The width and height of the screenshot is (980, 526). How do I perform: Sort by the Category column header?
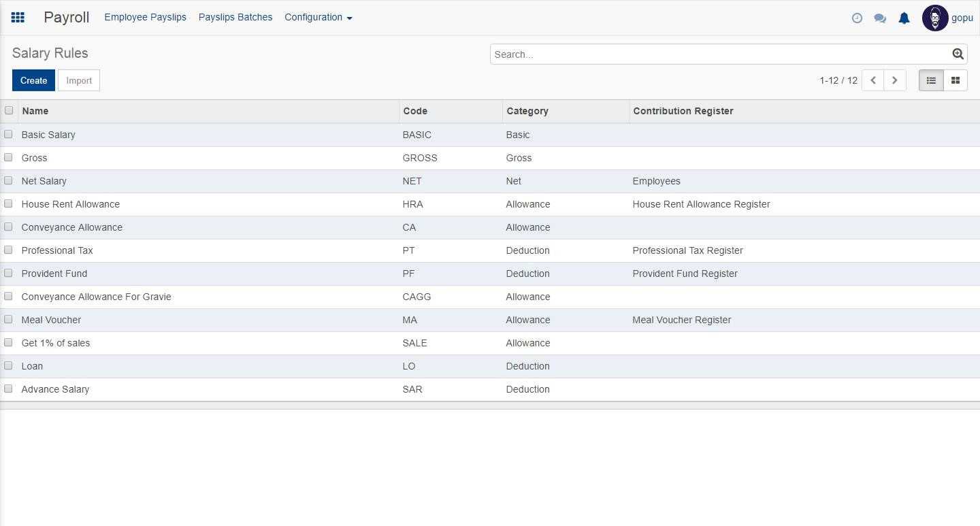coord(527,111)
